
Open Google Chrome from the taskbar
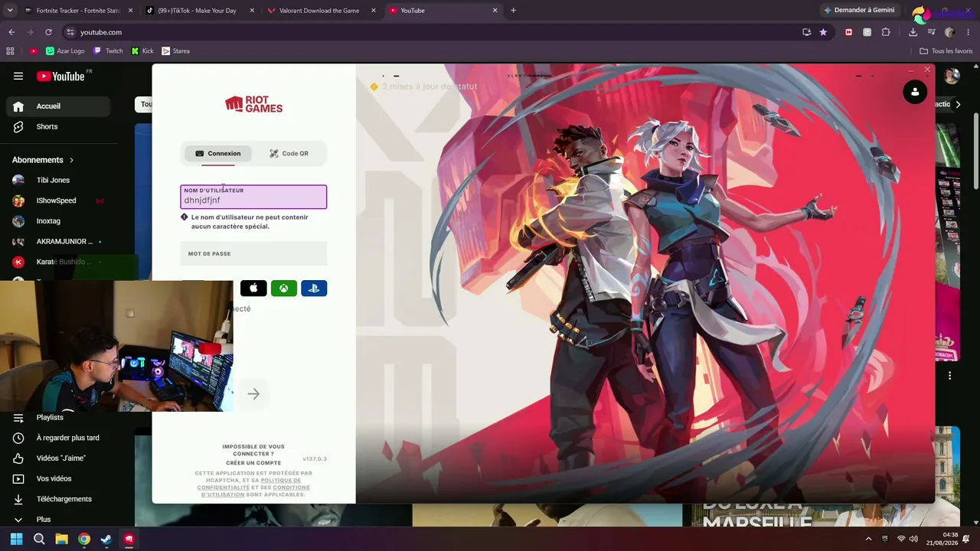(x=84, y=539)
